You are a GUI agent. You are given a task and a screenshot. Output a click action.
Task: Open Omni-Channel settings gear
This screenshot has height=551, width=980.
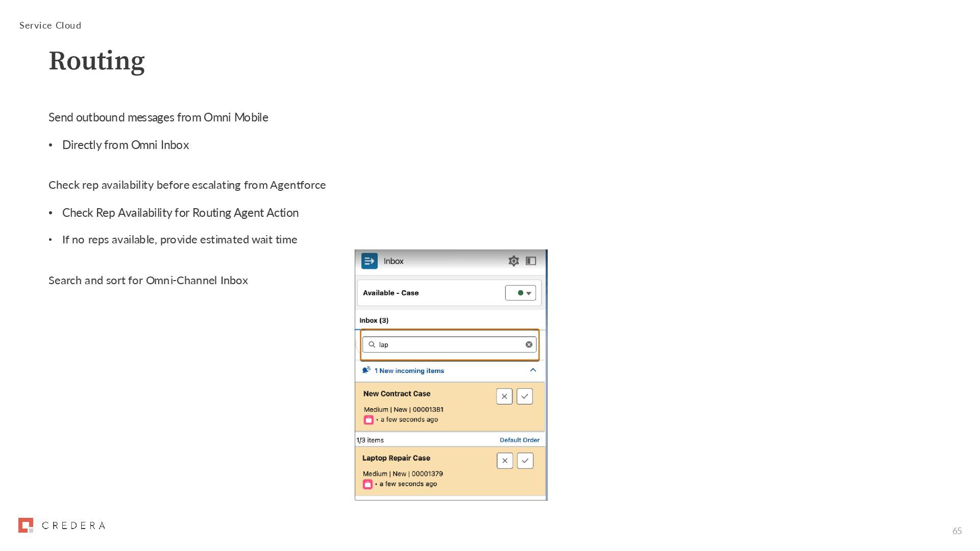point(513,261)
